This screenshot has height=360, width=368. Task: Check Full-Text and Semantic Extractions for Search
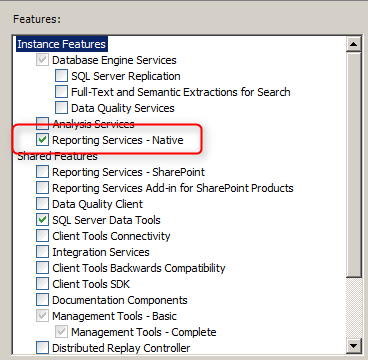pos(61,92)
